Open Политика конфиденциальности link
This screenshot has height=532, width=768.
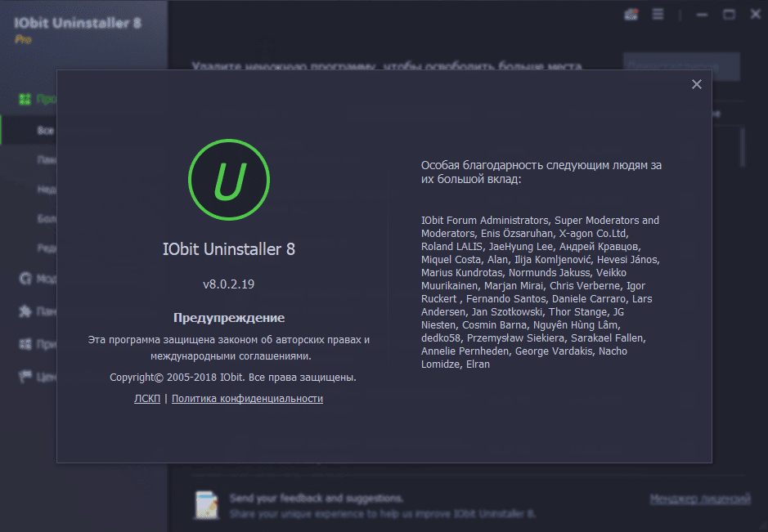point(247,399)
